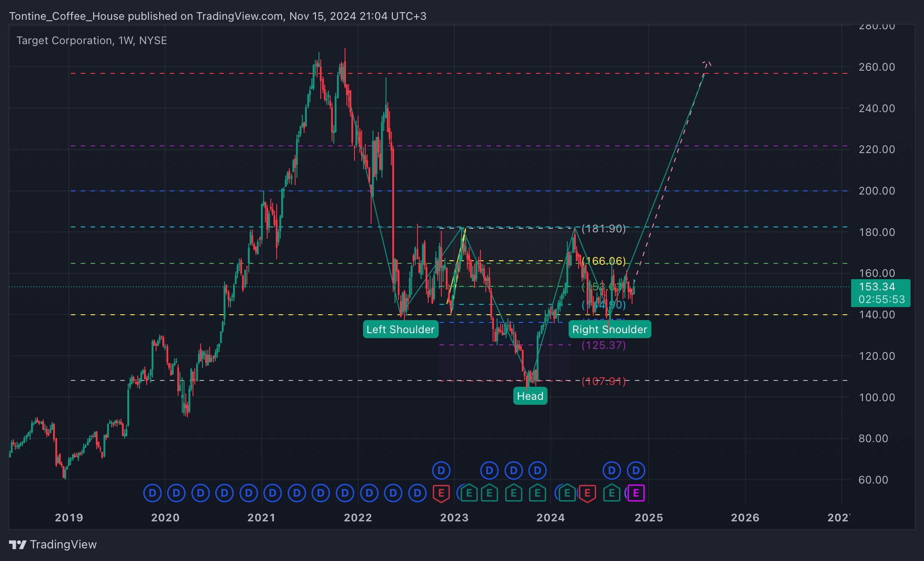Click the 2020 time axis label
924x561 pixels.
click(x=165, y=518)
